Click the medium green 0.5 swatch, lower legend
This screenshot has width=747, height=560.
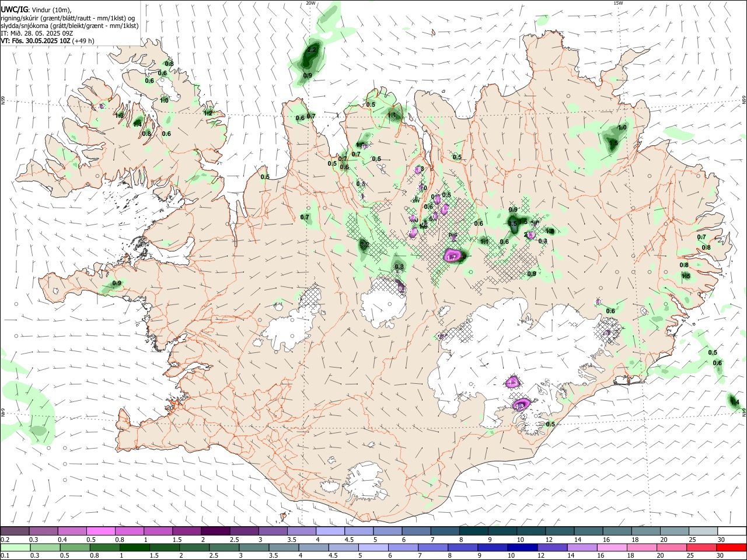tap(75, 548)
